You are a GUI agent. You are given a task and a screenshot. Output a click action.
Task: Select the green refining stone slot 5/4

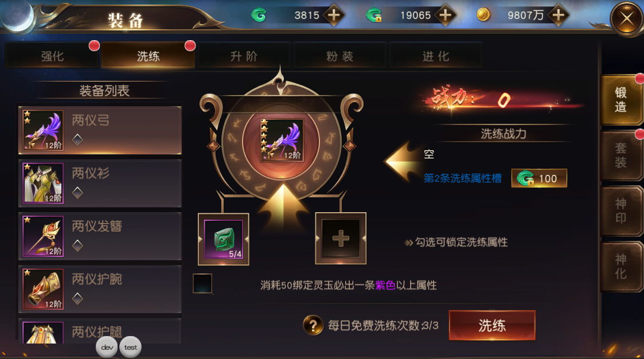point(224,239)
